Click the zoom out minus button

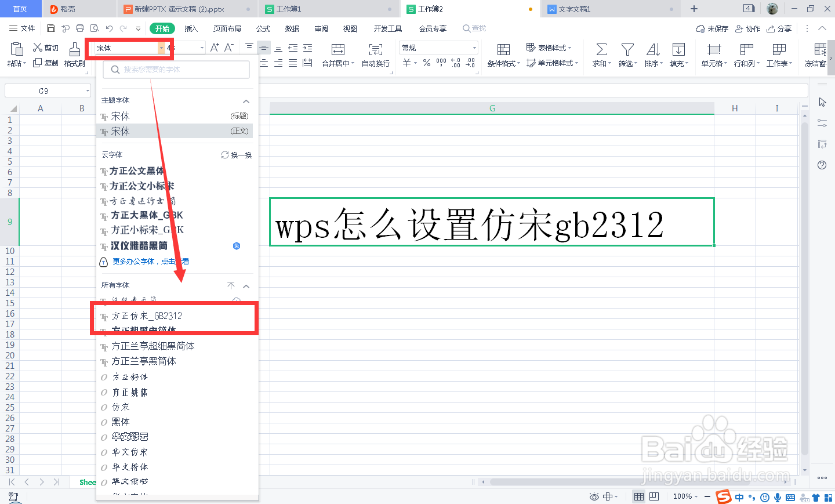click(x=707, y=496)
